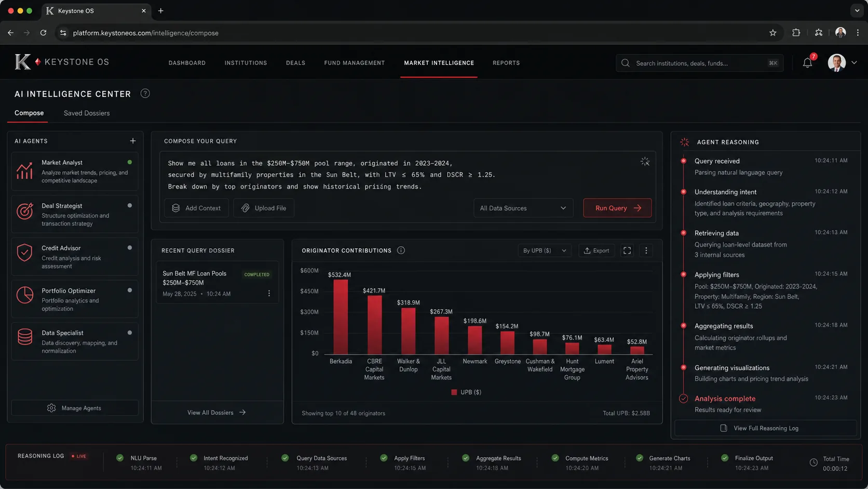Click the Agent Reasoning spinner icon
Screen dimensions: 868x489
pos(685,142)
